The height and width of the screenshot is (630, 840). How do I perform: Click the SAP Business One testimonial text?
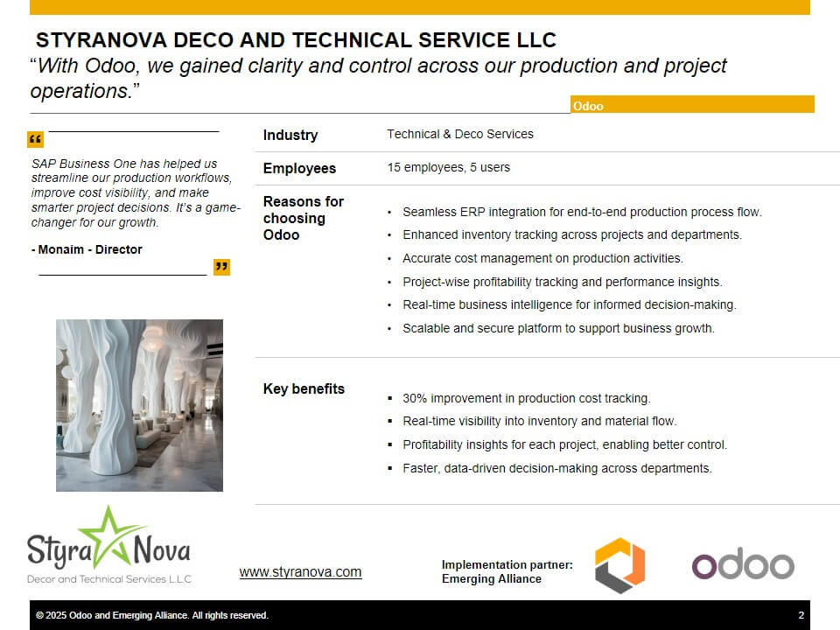coord(136,192)
